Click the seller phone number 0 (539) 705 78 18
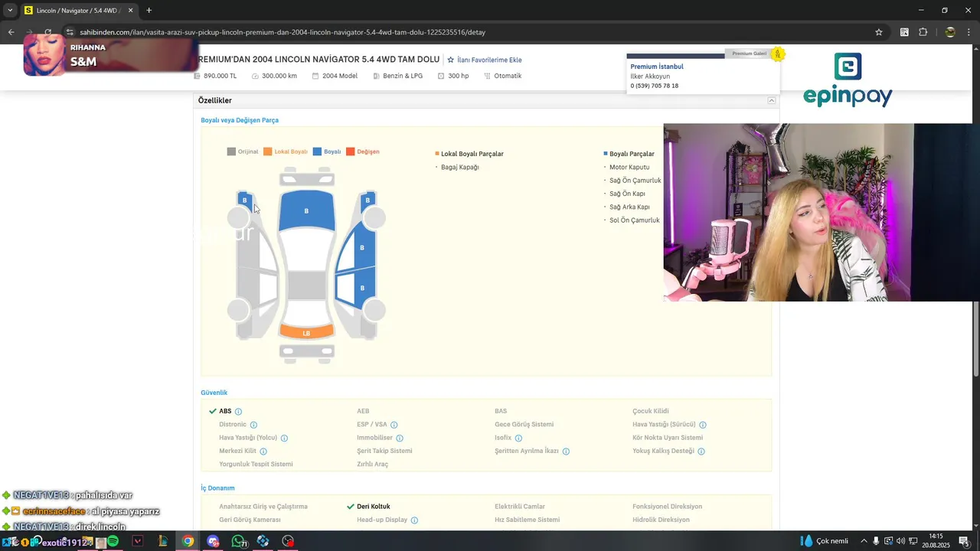Screen dimensions: 980x551 (x=655, y=86)
